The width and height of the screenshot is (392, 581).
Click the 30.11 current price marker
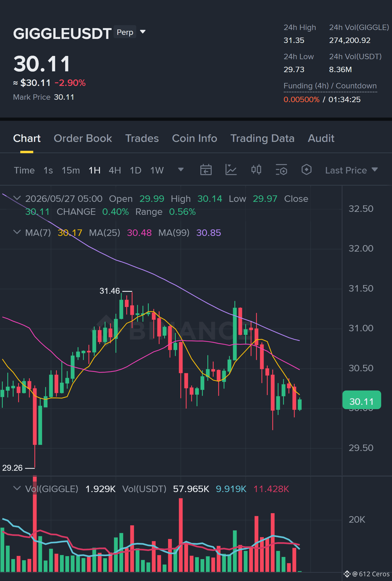(x=361, y=401)
